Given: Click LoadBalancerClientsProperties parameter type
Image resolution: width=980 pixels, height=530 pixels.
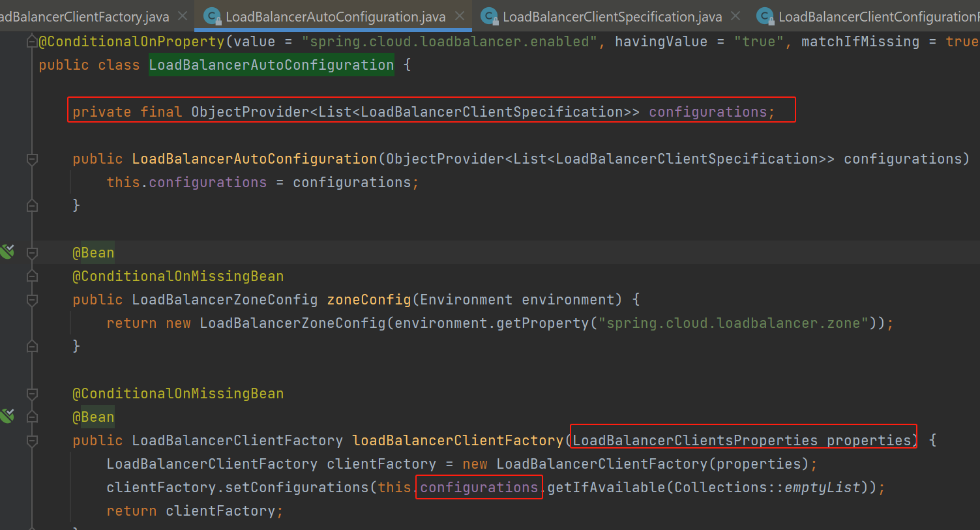Looking at the screenshot, I should 695,441.
